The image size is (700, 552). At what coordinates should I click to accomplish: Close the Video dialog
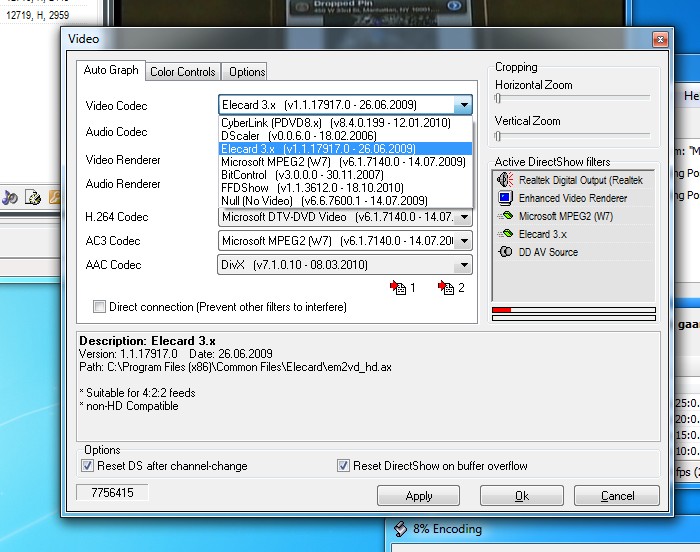coord(660,39)
